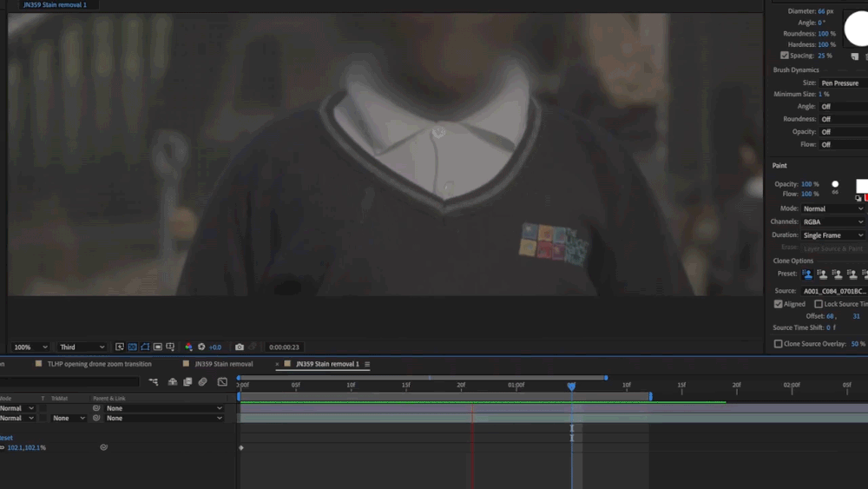
Task: Open Brush Dynamics Roundness Off dropdown
Action: pos(843,119)
